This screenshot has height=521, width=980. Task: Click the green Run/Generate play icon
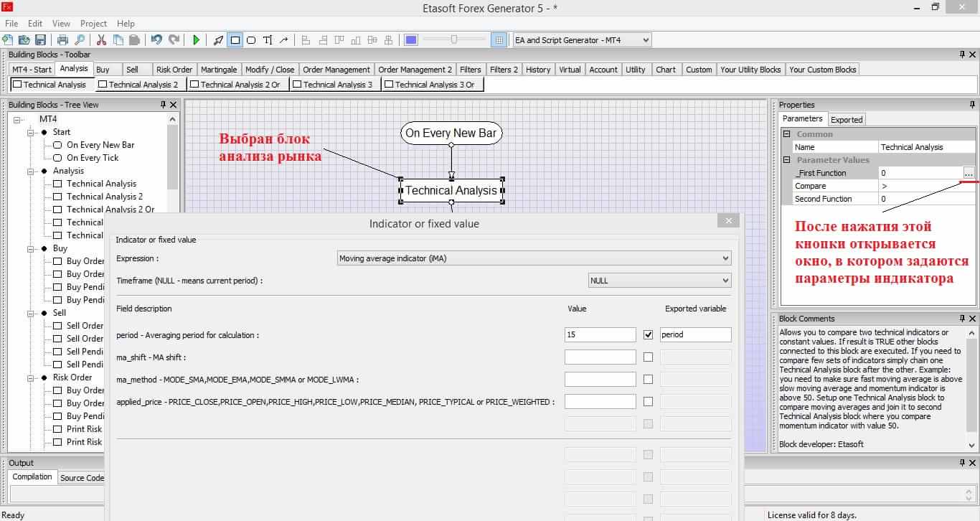click(x=197, y=40)
